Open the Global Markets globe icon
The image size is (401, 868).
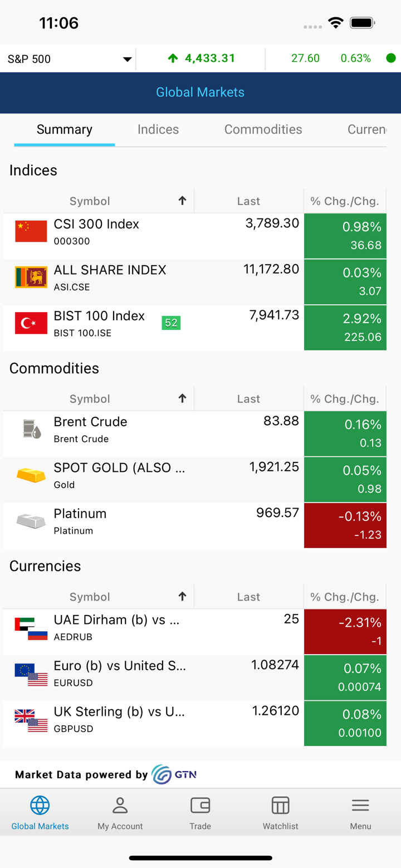point(40,806)
